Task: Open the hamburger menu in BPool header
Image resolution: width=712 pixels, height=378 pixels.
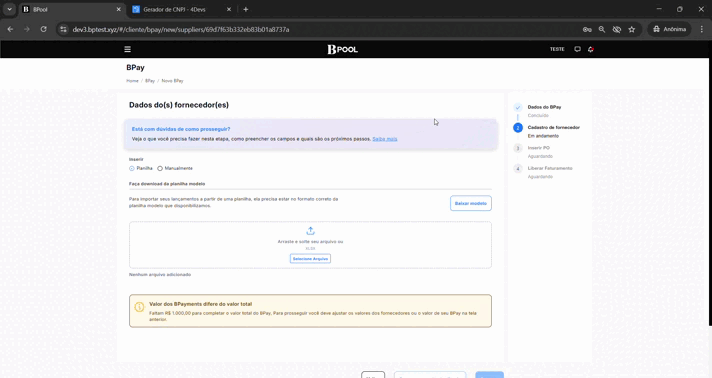Action: click(128, 49)
